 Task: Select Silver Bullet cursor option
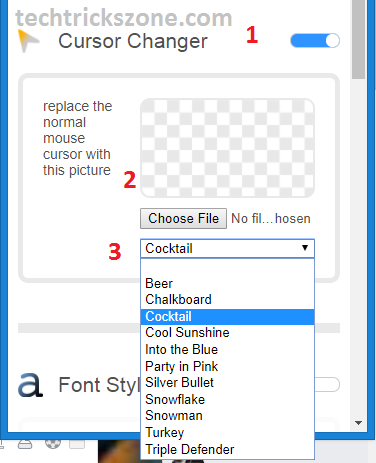click(227, 383)
